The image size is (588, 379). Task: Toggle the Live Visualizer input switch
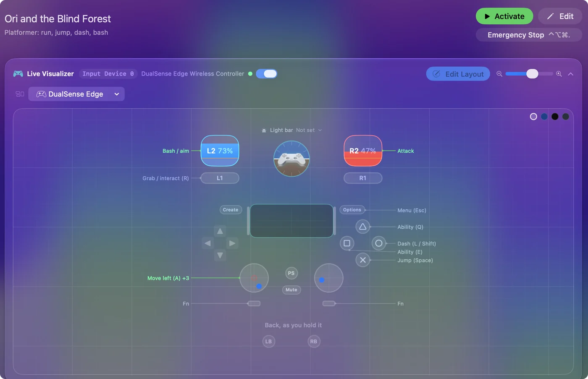coord(266,74)
